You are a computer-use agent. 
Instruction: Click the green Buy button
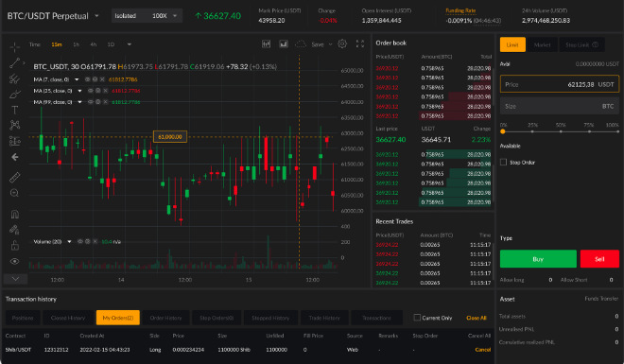(538, 259)
